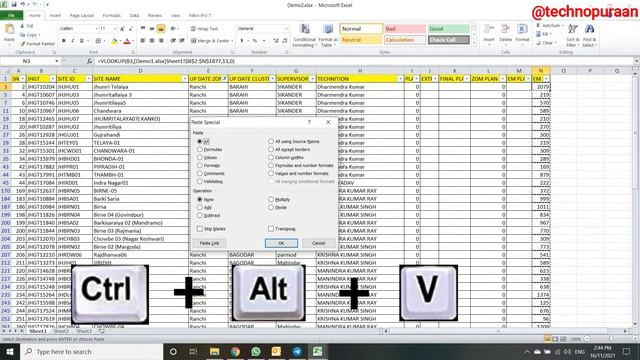Click the Paste Special help question mark

[309, 122]
